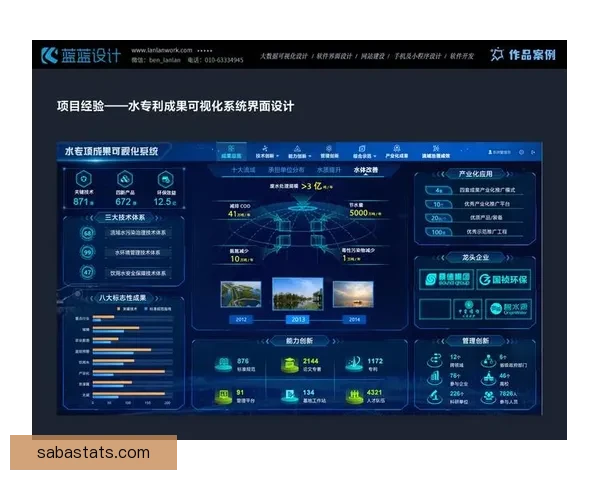The width and height of the screenshot is (600, 480).
Task: Expand the 技术创新 dropdown arrow
Action: coord(277,156)
